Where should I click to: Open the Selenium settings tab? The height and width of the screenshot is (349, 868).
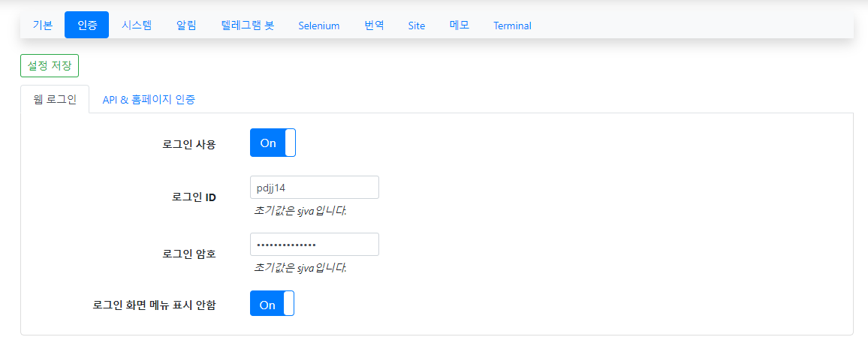click(318, 26)
